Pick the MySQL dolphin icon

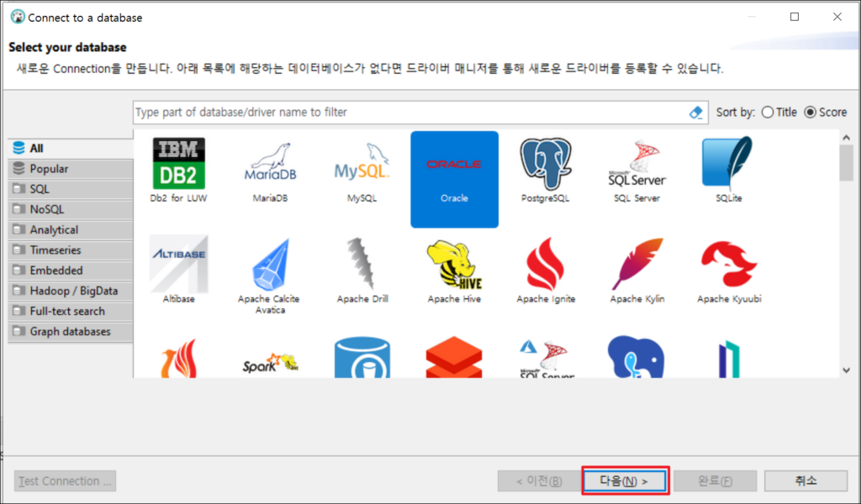coord(362,162)
